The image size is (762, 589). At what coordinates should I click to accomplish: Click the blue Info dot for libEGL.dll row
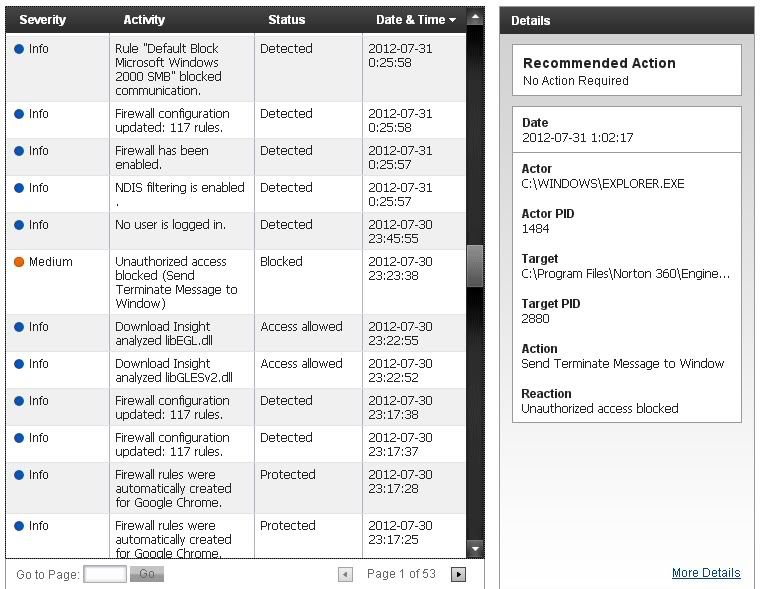pos(19,327)
